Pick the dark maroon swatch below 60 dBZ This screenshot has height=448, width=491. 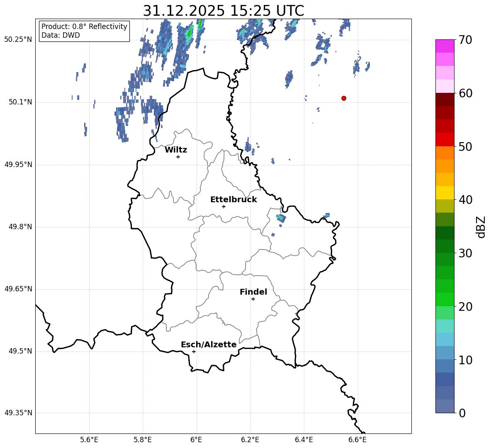[445, 99]
